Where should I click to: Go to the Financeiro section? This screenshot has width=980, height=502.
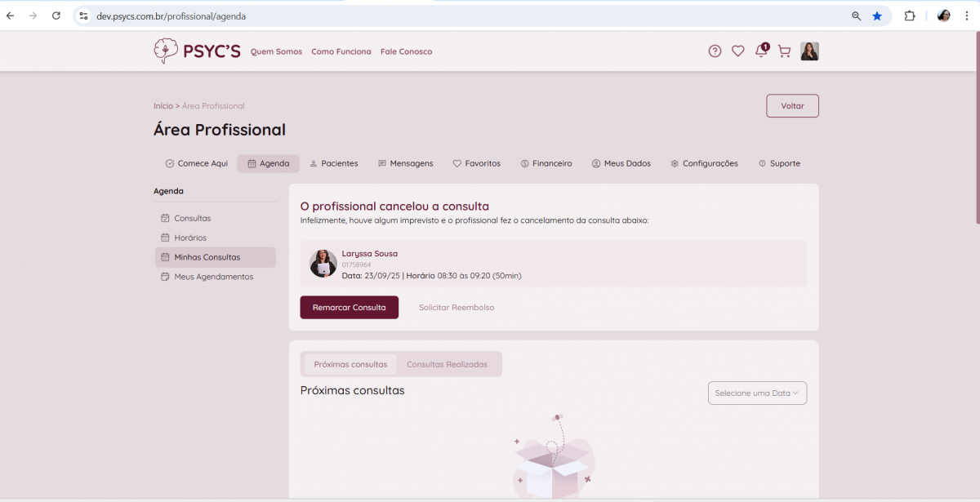pos(546,163)
